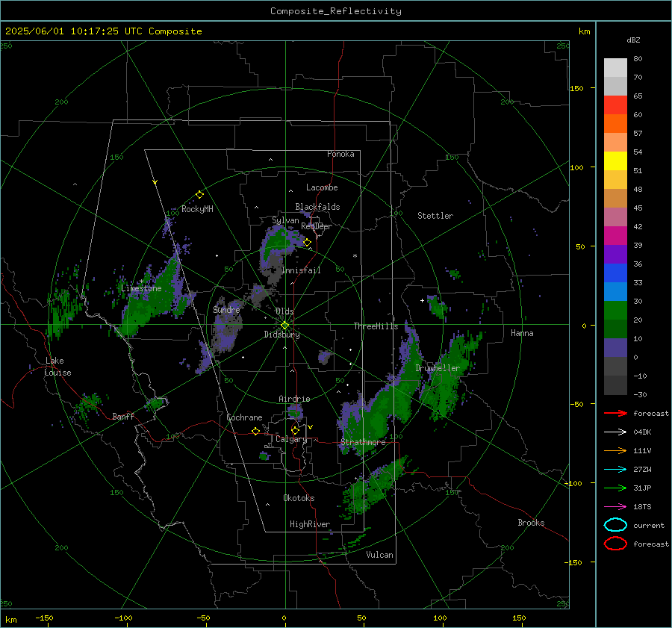The width and height of the screenshot is (672, 628).
Task: Select the Sylvan label
Action: (x=285, y=220)
